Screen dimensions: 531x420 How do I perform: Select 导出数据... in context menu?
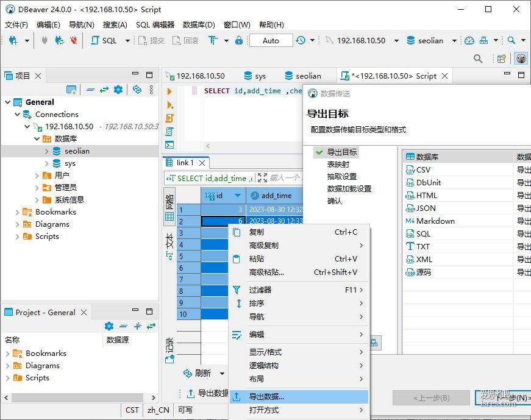point(299,397)
